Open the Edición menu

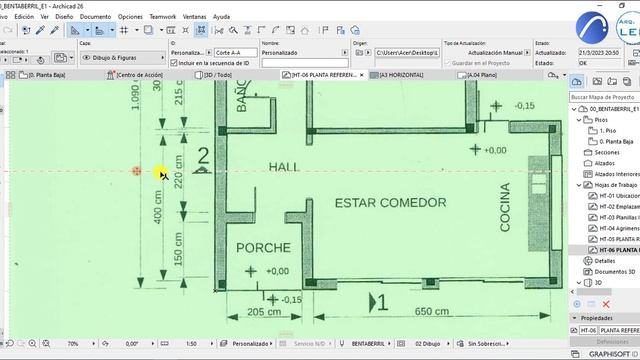[x=24, y=17]
